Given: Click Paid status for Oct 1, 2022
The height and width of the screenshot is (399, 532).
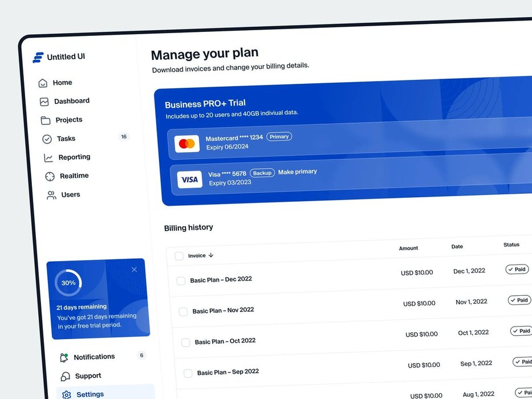Looking at the screenshot, I should click(522, 331).
